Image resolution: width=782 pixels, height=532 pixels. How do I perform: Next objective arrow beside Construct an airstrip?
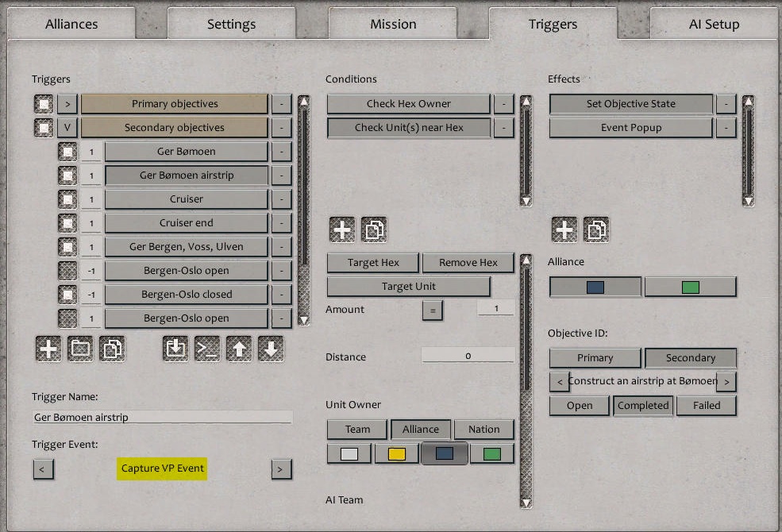point(726,382)
